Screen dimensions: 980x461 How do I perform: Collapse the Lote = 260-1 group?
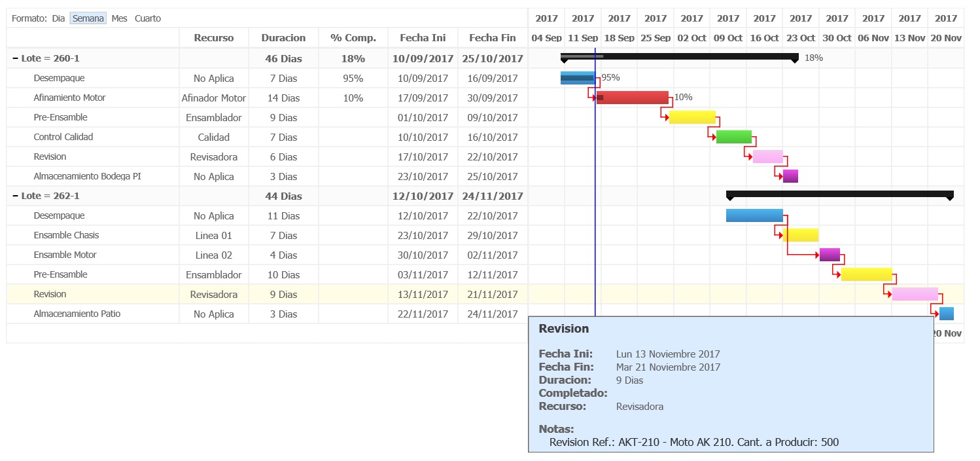(x=15, y=58)
